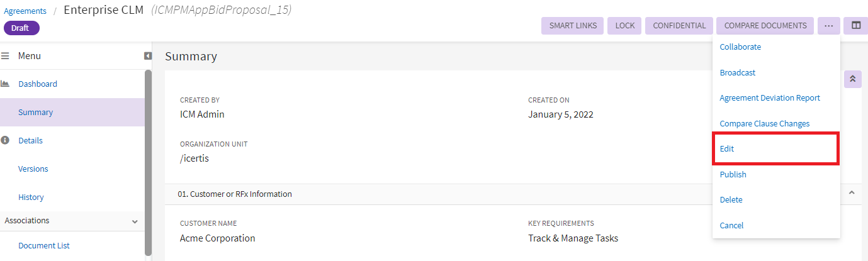Screen dimensions: 868x261
Task: Click the LOCK button
Action: pos(624,26)
